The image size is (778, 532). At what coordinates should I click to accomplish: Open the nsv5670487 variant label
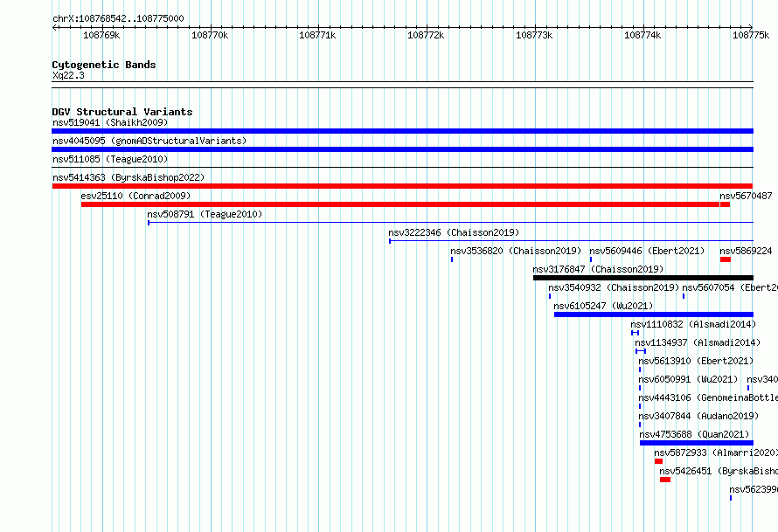pos(746,196)
